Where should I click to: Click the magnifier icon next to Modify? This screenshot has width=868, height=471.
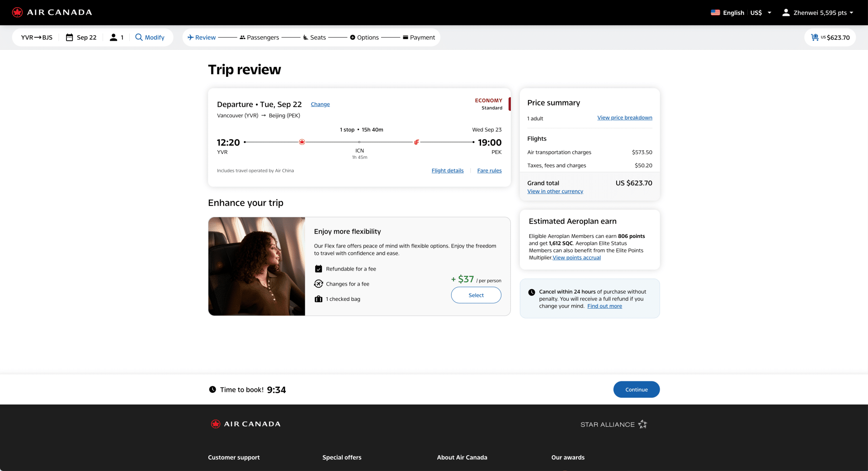pyautogui.click(x=139, y=37)
